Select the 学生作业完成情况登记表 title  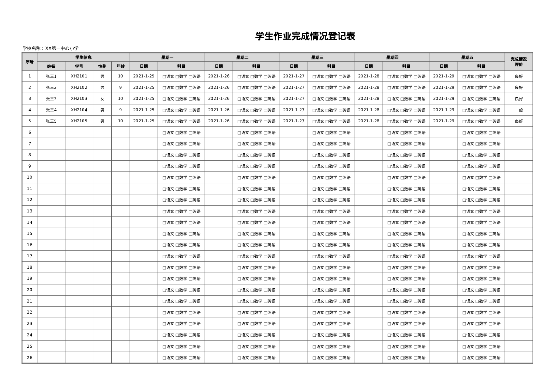click(305, 36)
